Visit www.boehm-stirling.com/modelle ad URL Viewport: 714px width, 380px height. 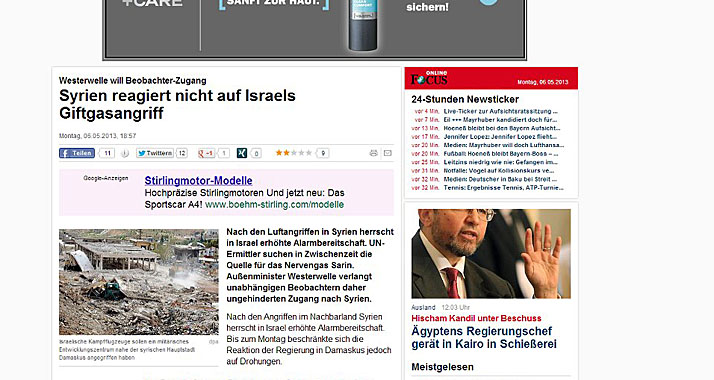pyautogui.click(x=274, y=205)
